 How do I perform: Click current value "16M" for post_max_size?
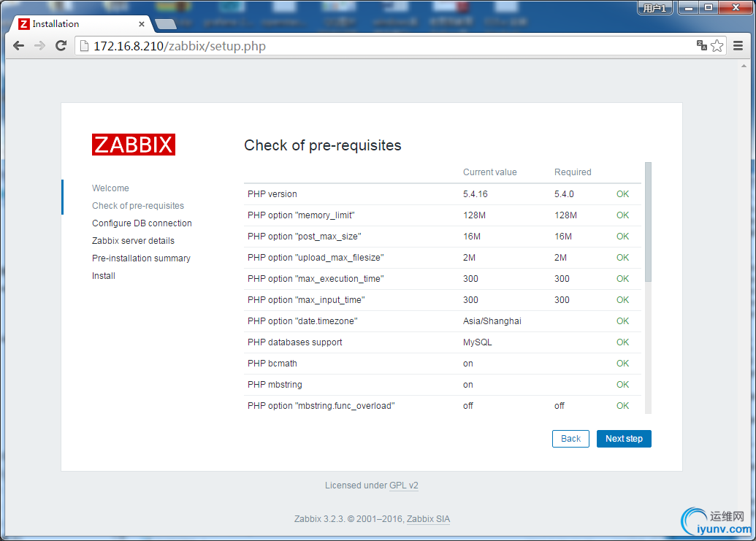coord(472,237)
